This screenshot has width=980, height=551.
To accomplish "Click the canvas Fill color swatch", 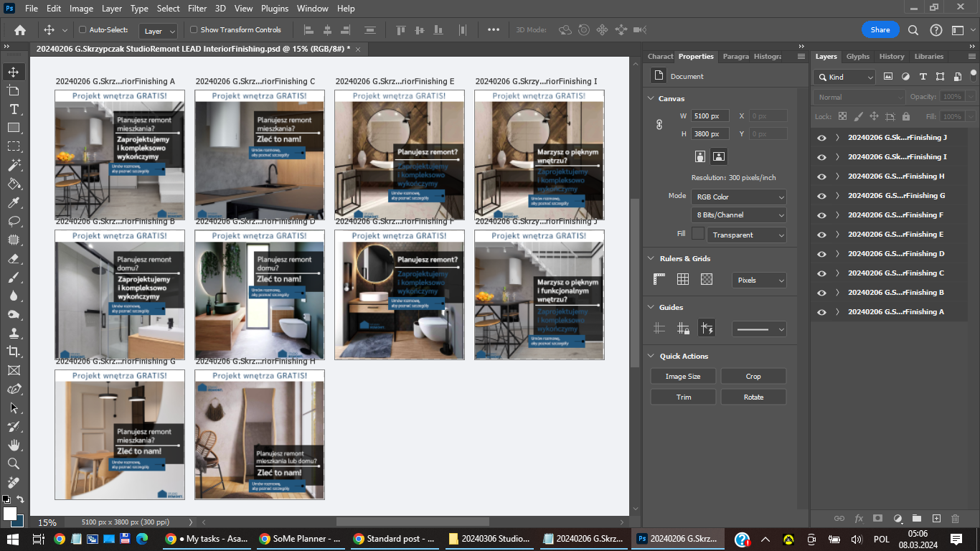I will click(x=697, y=234).
